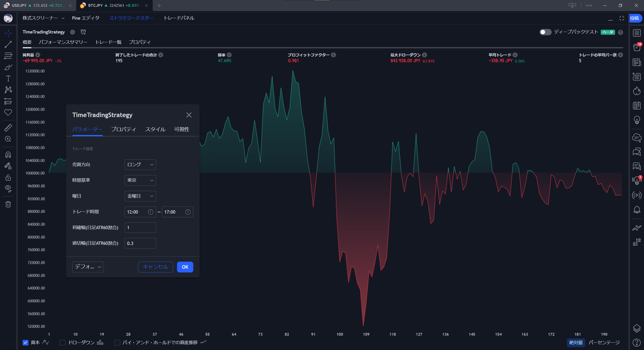This screenshot has width=644, height=350.
Task: Confirm with the OK button
Action: click(185, 267)
